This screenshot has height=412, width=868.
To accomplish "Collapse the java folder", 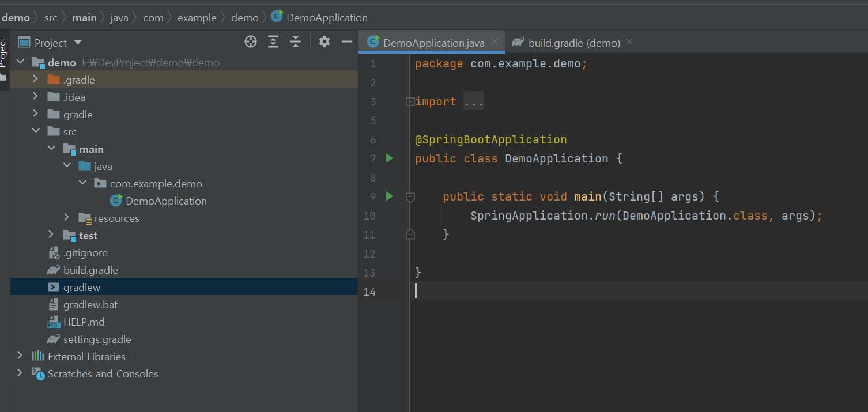I will pyautogui.click(x=67, y=166).
